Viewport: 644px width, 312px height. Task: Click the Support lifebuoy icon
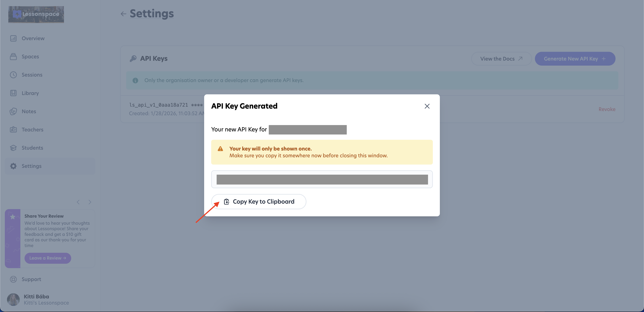click(13, 279)
